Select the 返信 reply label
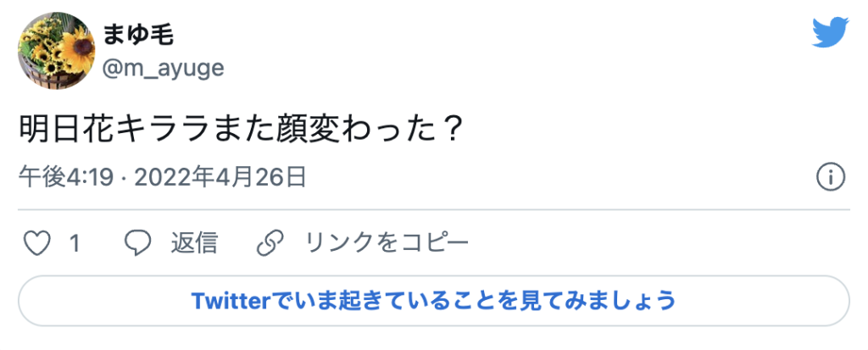The width and height of the screenshot is (868, 350). point(194,243)
